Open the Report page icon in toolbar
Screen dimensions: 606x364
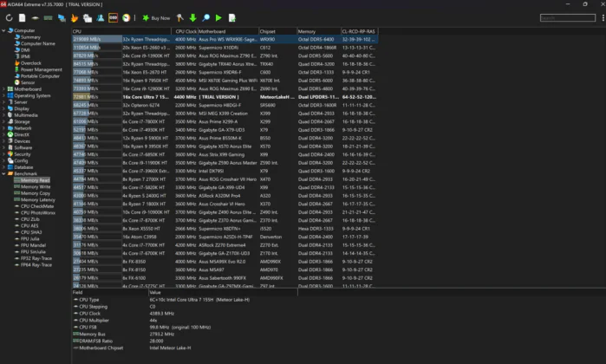tap(22, 18)
